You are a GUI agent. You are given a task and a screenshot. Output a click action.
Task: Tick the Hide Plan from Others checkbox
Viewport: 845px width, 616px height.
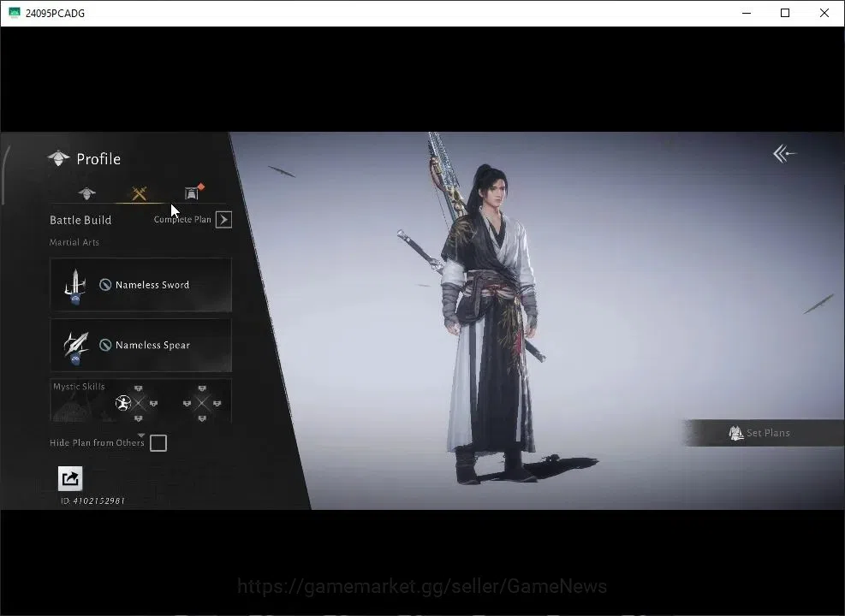click(x=158, y=443)
